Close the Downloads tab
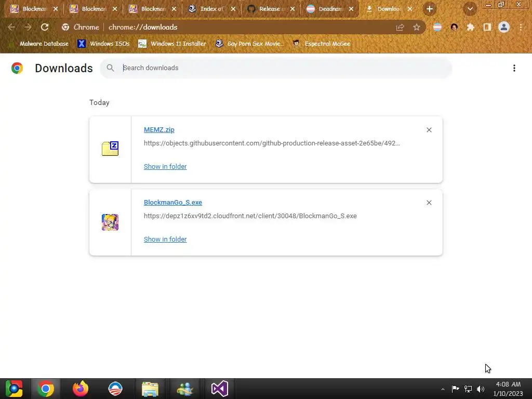Screen dimensions: 532x399 (x=410, y=9)
